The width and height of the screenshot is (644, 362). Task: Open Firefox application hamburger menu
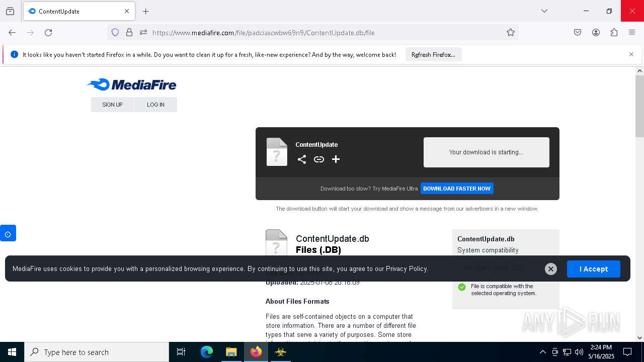632,33
